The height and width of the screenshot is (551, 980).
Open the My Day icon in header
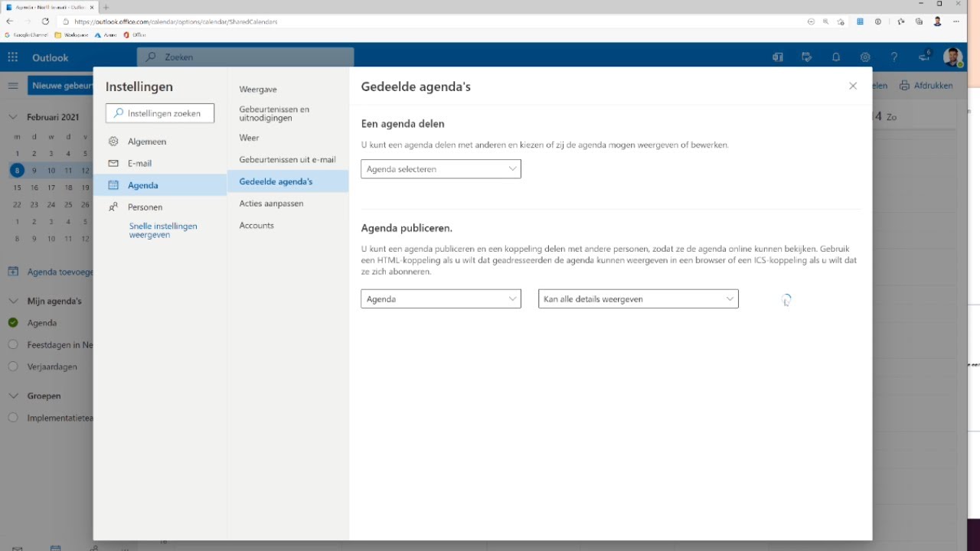pyautogui.click(x=807, y=57)
